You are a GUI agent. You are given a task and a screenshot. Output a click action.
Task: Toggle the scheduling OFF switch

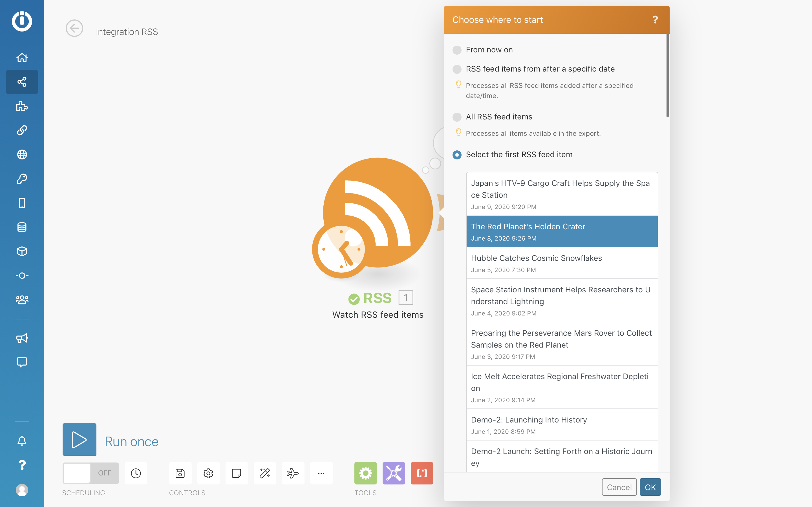coord(91,473)
